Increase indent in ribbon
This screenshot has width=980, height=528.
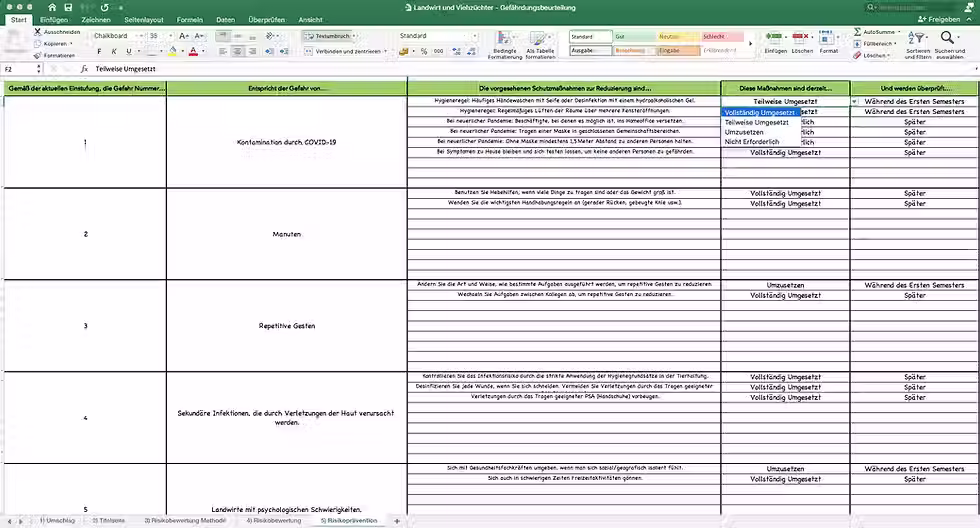coord(284,51)
